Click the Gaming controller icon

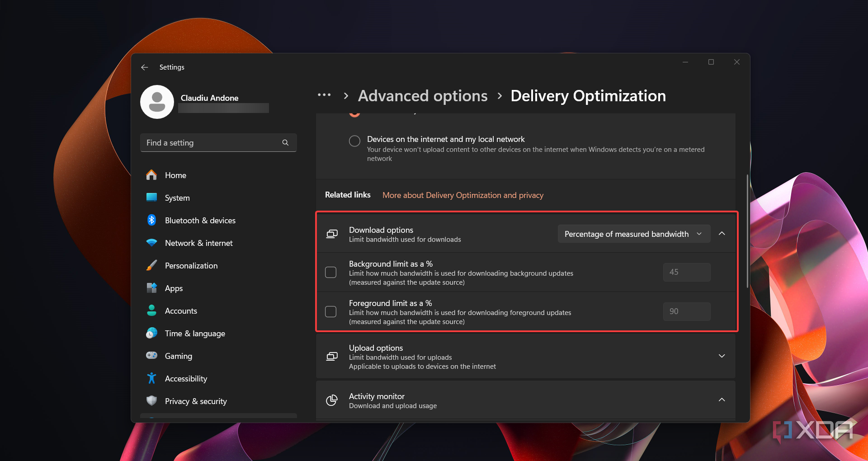(151, 356)
